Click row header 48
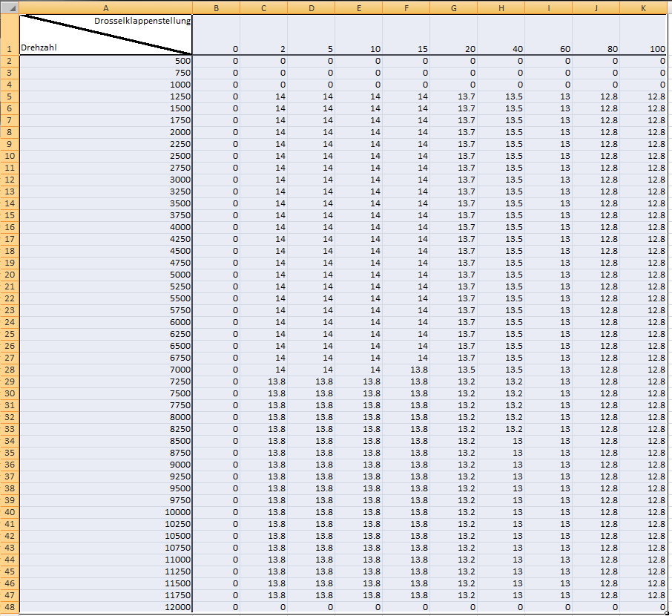Image resolution: width=672 pixels, height=616 pixels. [x=10, y=607]
